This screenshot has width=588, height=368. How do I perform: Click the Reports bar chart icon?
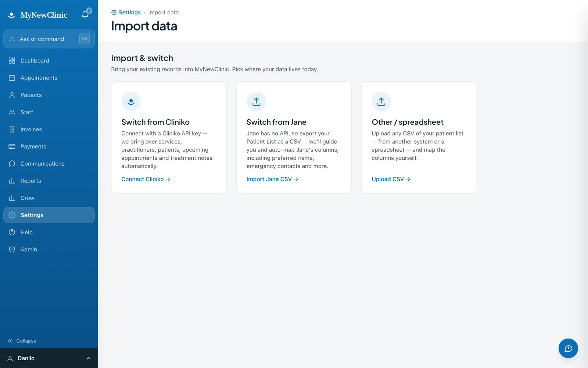point(12,181)
